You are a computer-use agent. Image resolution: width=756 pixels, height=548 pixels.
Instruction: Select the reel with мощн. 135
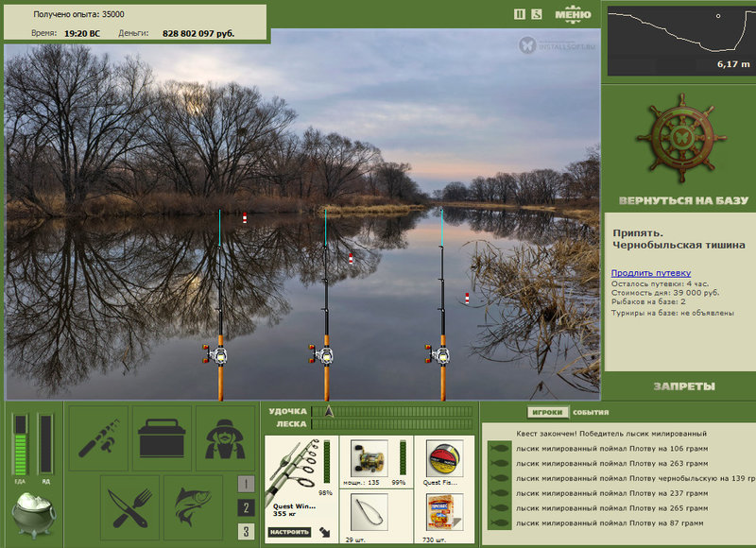click(369, 459)
